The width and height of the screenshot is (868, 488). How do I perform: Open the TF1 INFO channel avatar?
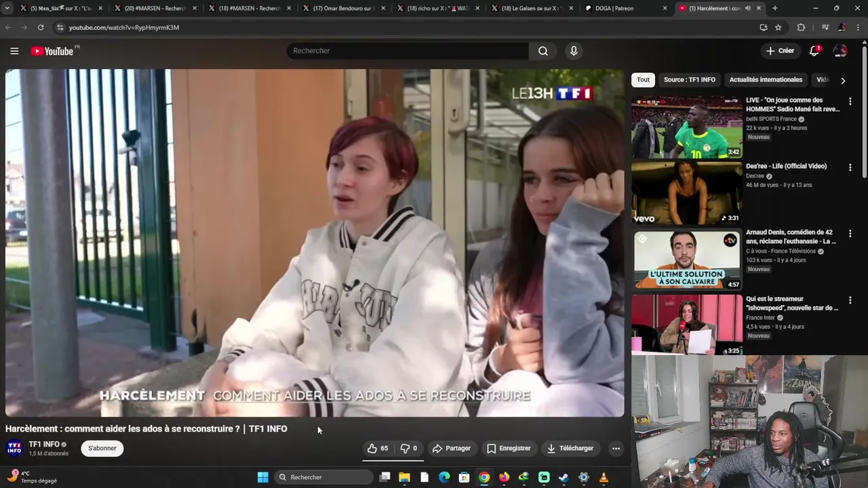[x=14, y=448]
